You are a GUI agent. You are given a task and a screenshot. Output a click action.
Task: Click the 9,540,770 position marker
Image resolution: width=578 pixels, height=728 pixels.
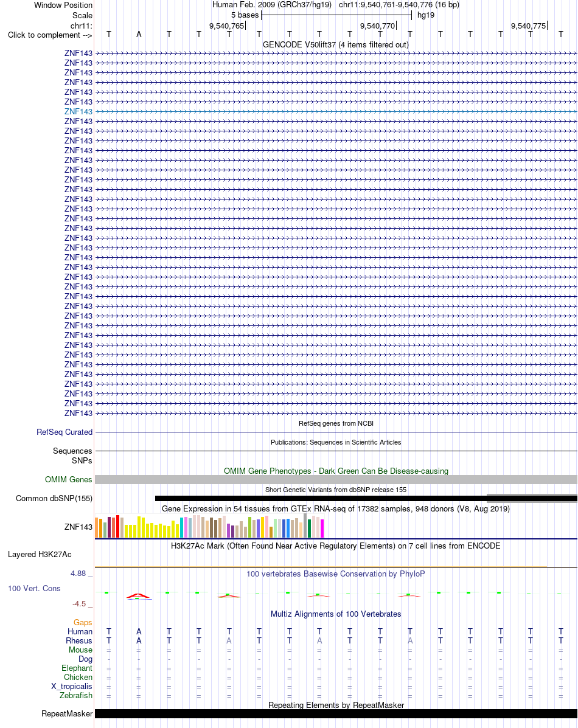coord(378,26)
